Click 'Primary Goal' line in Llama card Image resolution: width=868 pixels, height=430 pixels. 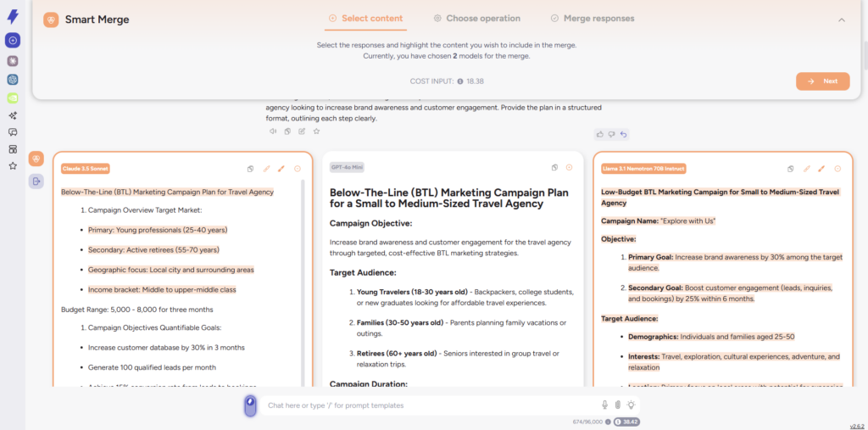pyautogui.click(x=735, y=262)
